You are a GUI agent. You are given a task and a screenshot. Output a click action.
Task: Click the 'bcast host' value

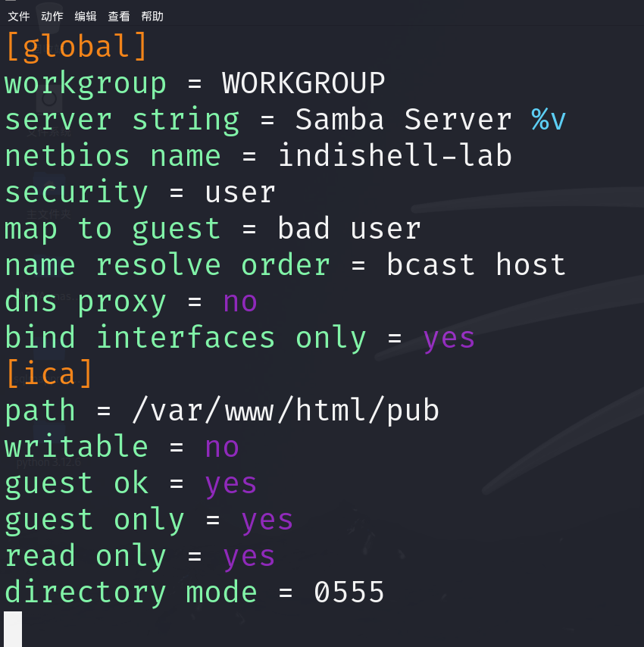coord(476,264)
